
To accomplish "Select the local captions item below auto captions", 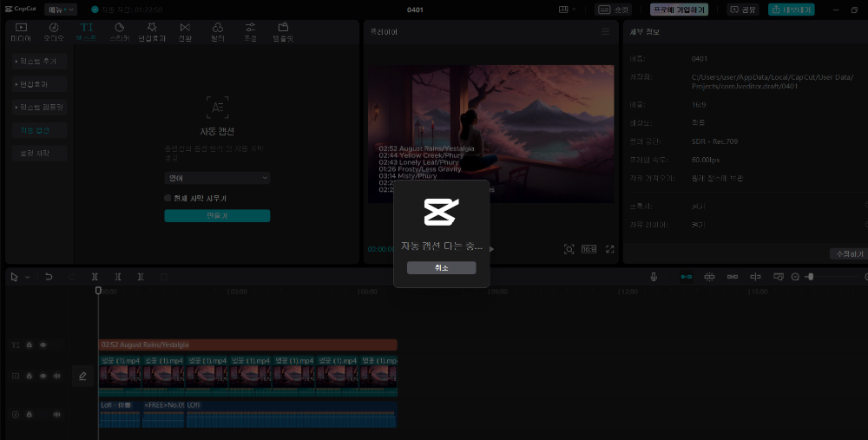I will (39, 154).
